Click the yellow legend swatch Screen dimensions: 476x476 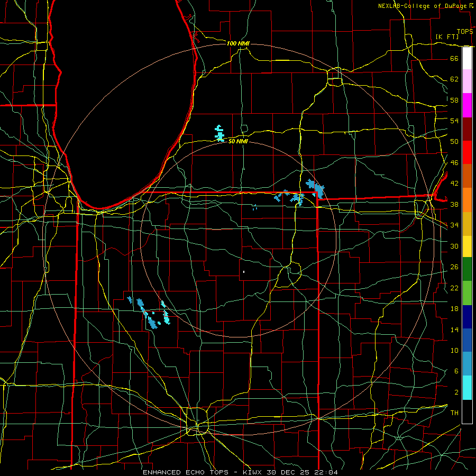coord(467,246)
